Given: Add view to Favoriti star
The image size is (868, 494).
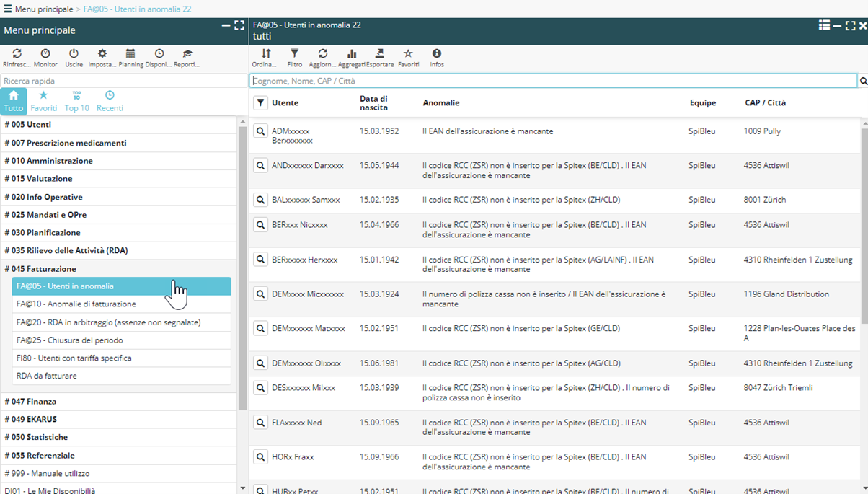Looking at the screenshot, I should tap(408, 54).
